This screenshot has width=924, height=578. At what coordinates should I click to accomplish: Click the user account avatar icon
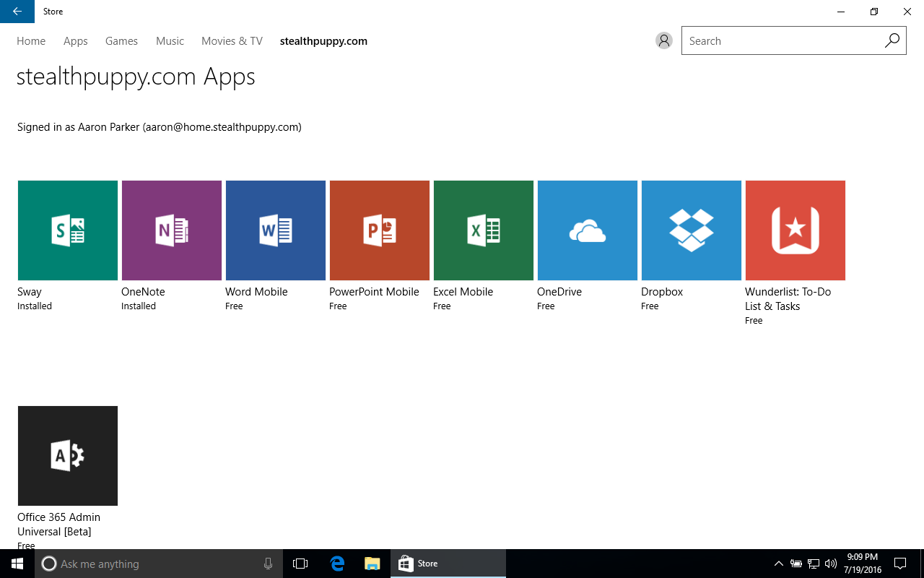664,41
